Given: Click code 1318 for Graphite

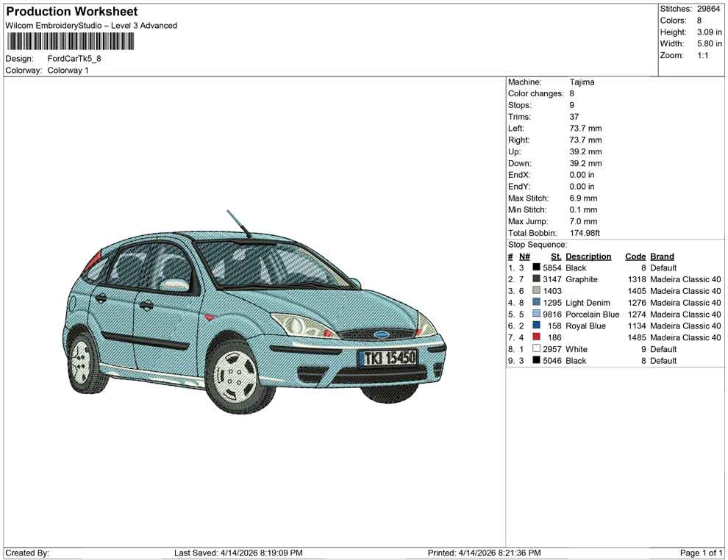Looking at the screenshot, I should click(x=637, y=279).
